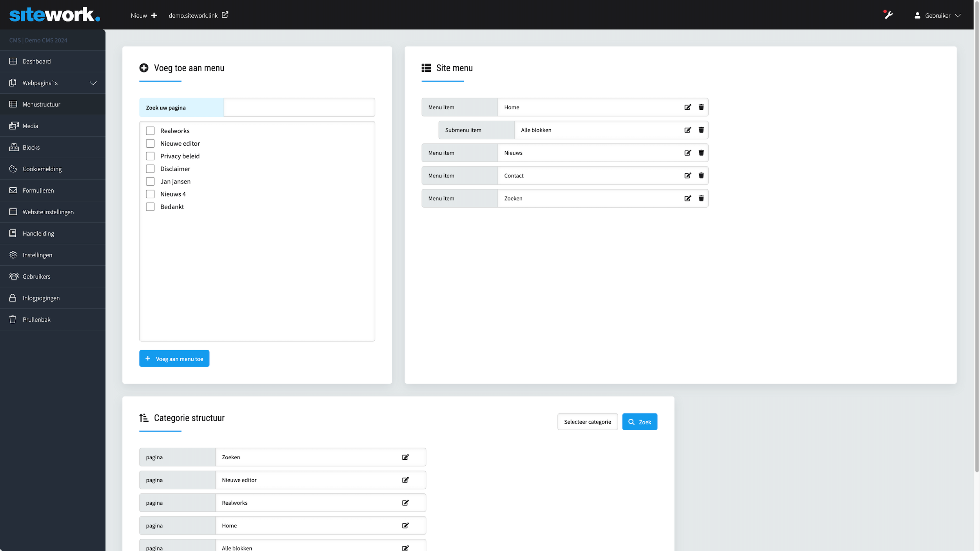980x551 pixels.
Task: Open the Selecteer categorie dropdown
Action: 587,422
